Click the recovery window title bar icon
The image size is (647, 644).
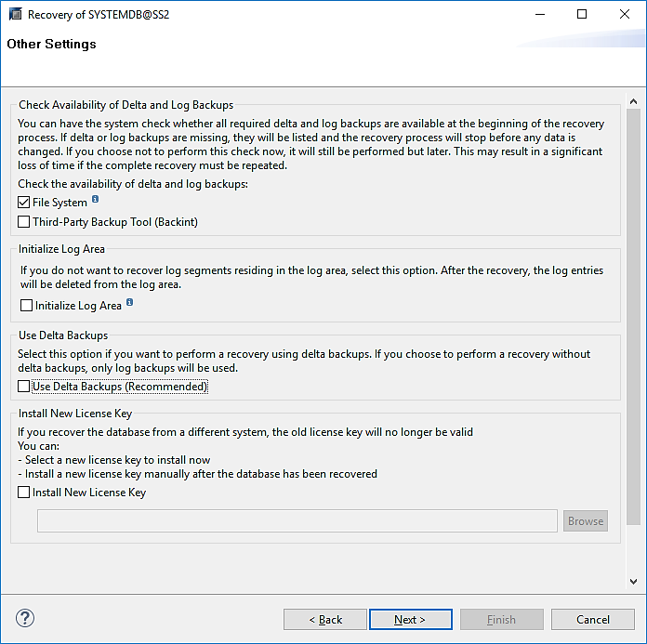click(x=15, y=14)
